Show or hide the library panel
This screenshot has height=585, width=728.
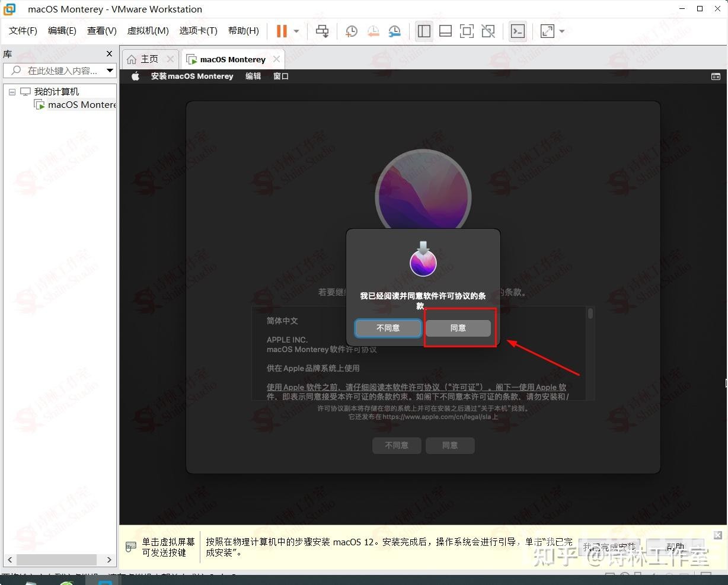coord(423,30)
